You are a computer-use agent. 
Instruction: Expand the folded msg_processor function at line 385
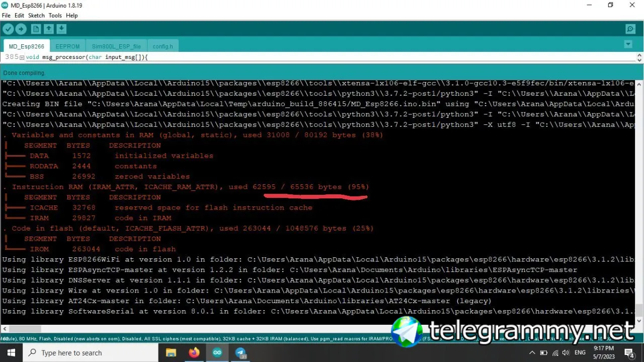(x=22, y=57)
